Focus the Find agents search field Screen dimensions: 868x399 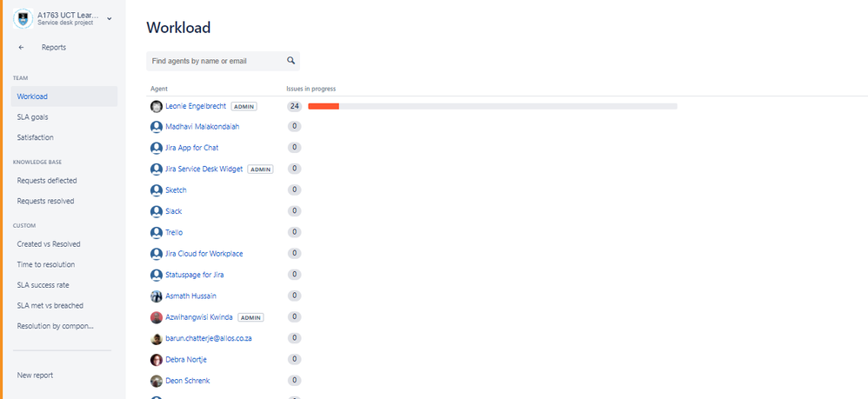pyautogui.click(x=224, y=61)
